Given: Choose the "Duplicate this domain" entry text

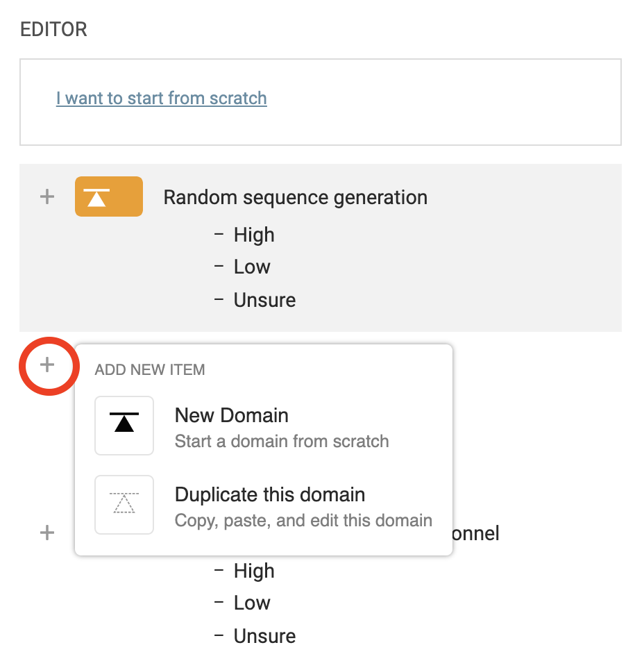Looking at the screenshot, I should [x=270, y=494].
